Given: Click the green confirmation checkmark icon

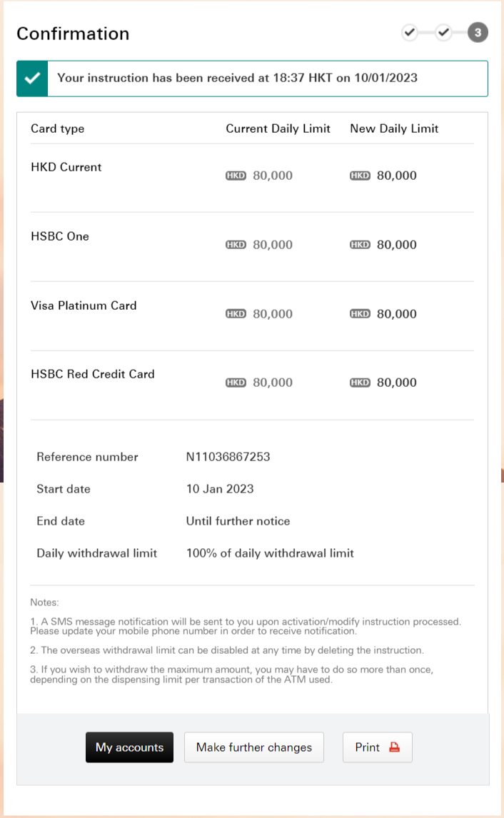Looking at the screenshot, I should pyautogui.click(x=31, y=78).
